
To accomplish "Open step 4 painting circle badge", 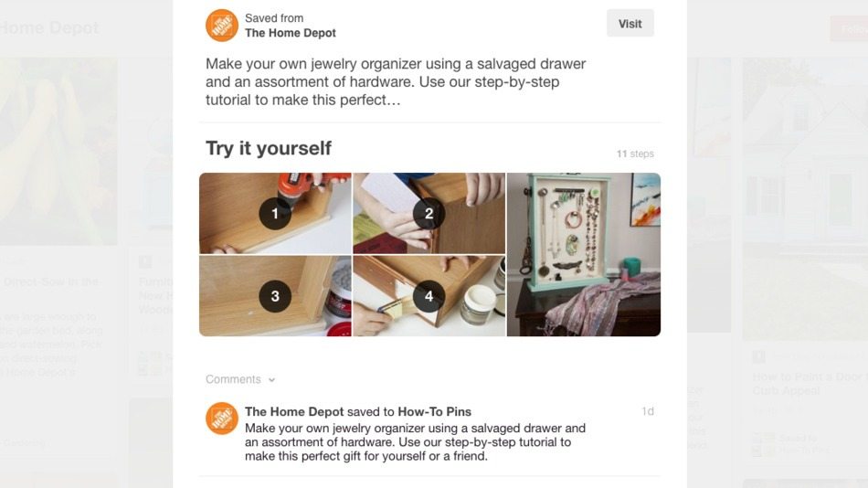I will pos(429,296).
